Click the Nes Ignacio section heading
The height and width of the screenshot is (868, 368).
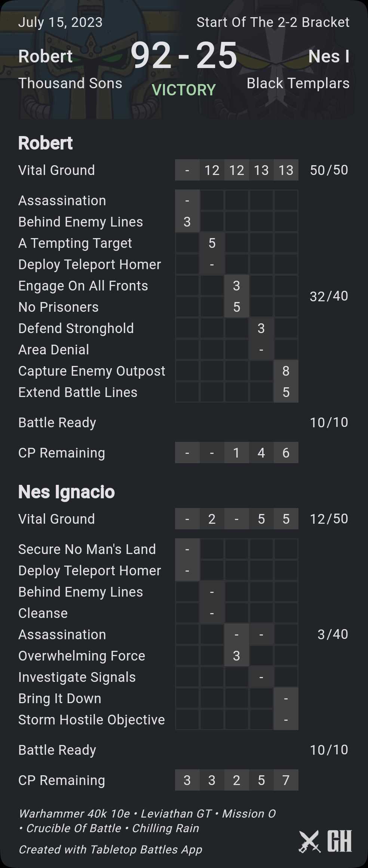[x=66, y=492]
